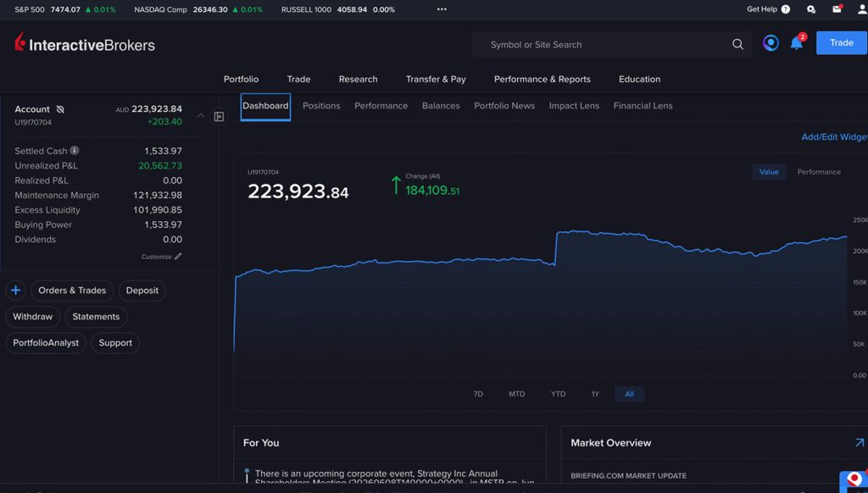
Task: Open the Trade main menu
Action: 298,79
